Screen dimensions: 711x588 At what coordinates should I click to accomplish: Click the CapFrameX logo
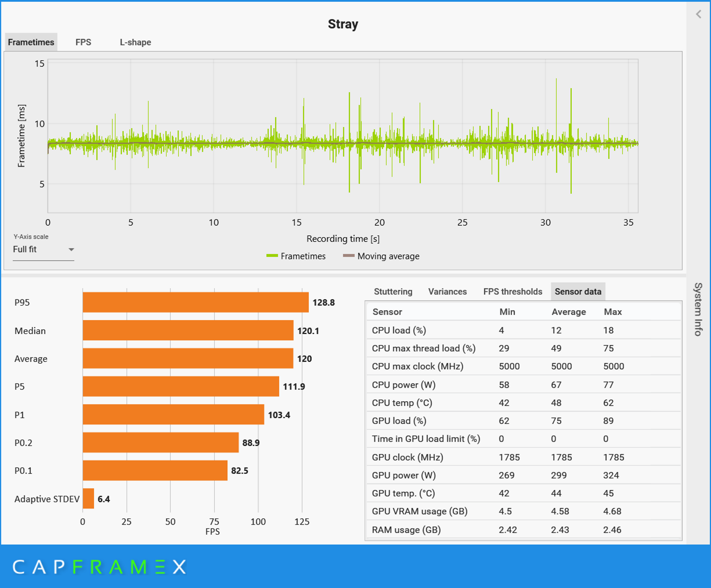pos(99,567)
